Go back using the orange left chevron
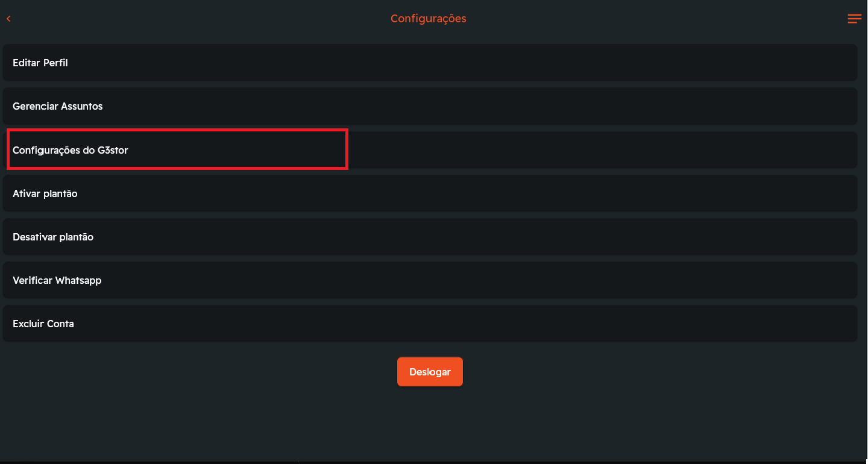The height and width of the screenshot is (464, 868). 8,19
